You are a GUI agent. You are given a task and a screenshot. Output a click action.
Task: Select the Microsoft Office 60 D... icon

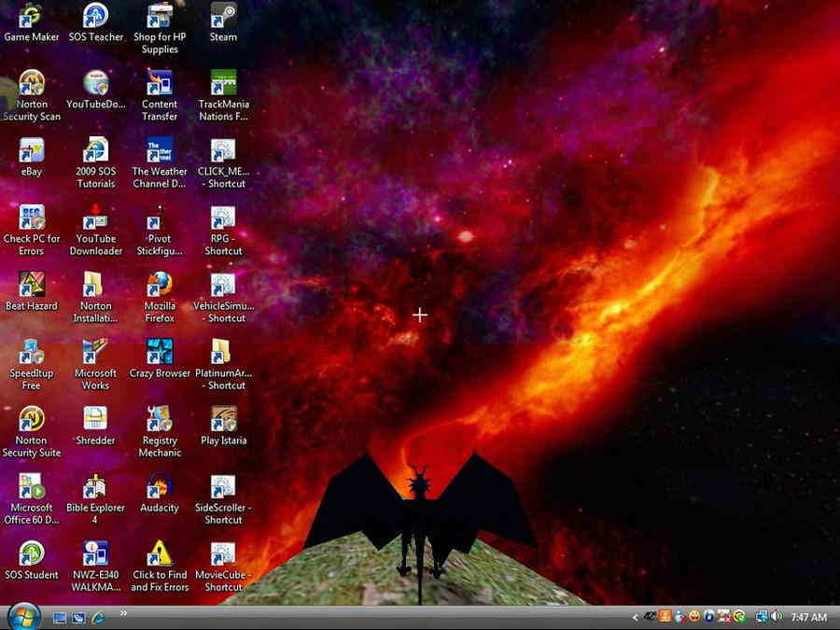pos(31,499)
